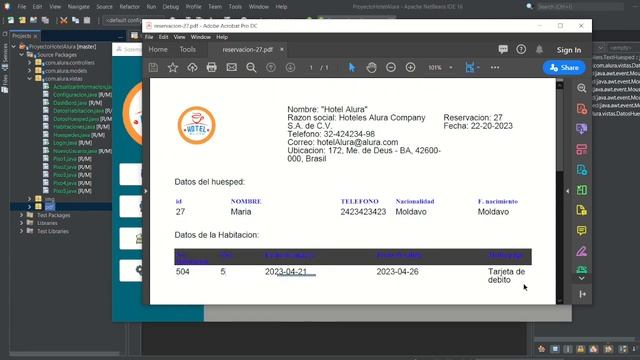Go to next page arrow
Viewport: 640px width, 360px height.
tap(290, 67)
